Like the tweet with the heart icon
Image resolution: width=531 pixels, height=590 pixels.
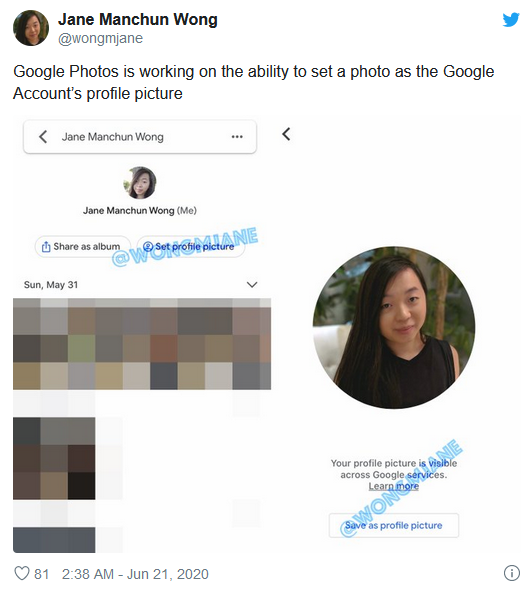point(21,573)
